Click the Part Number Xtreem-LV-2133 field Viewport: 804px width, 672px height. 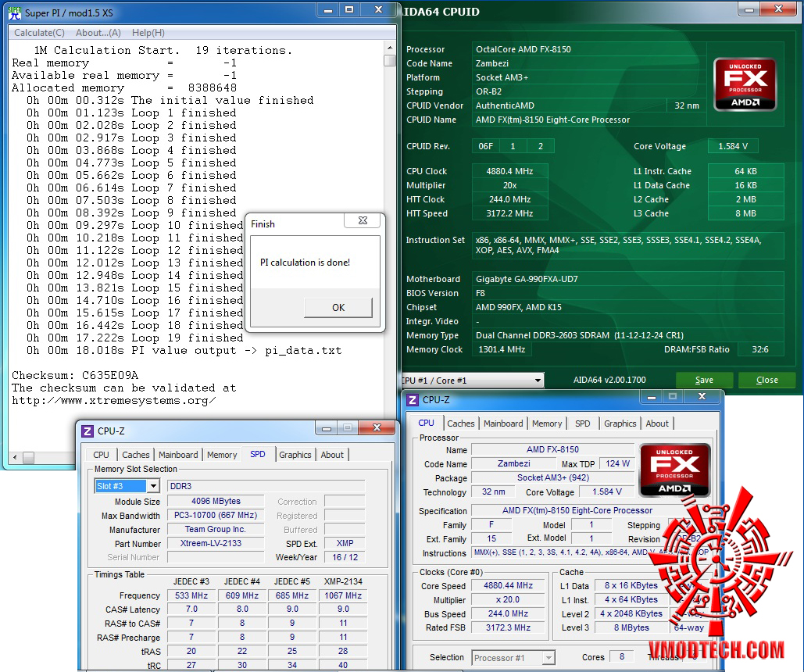[x=216, y=543]
